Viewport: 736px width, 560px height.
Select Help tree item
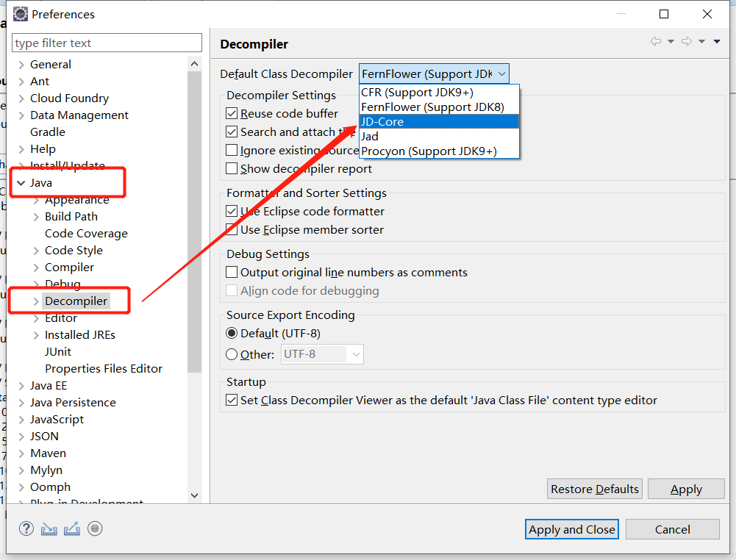tap(43, 148)
